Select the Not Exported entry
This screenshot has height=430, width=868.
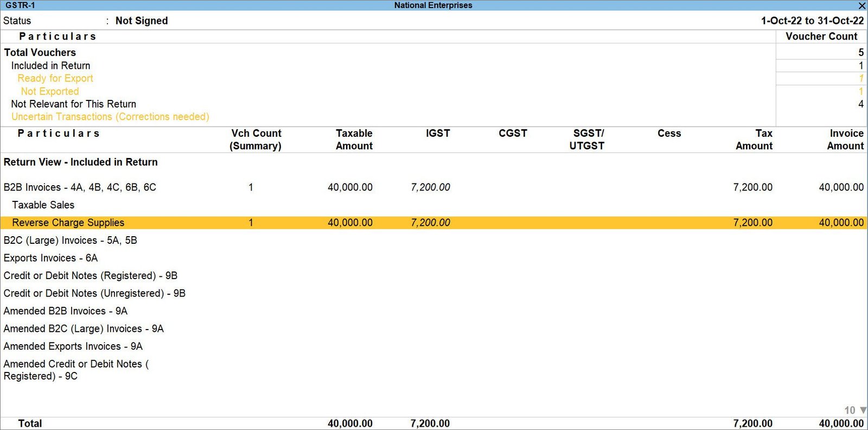[x=50, y=91]
